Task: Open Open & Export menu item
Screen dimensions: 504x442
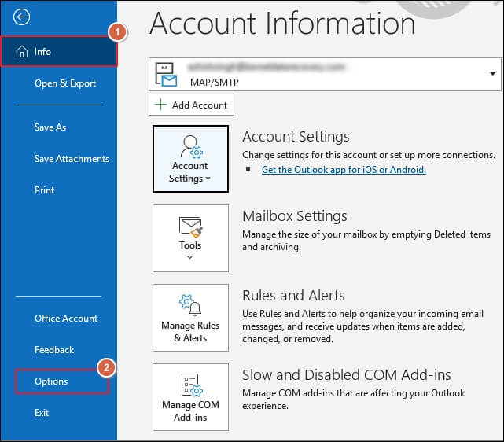Action: point(65,83)
